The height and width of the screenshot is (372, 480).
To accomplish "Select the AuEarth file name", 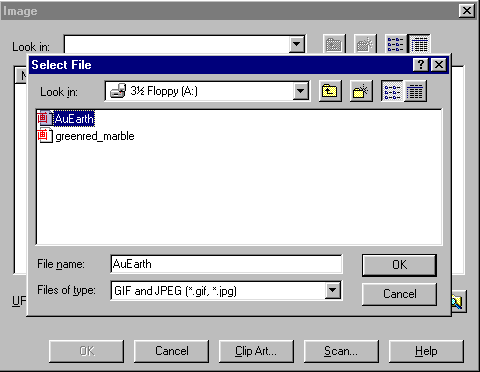I will 74,119.
